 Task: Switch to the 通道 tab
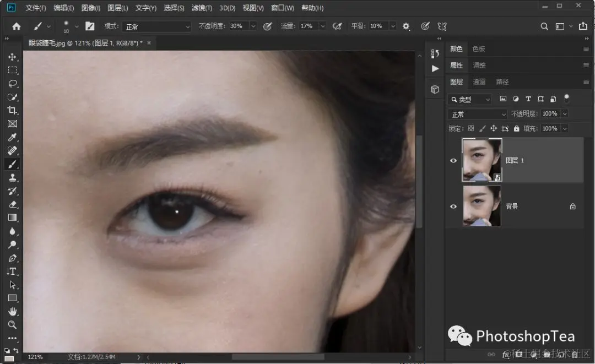click(479, 82)
